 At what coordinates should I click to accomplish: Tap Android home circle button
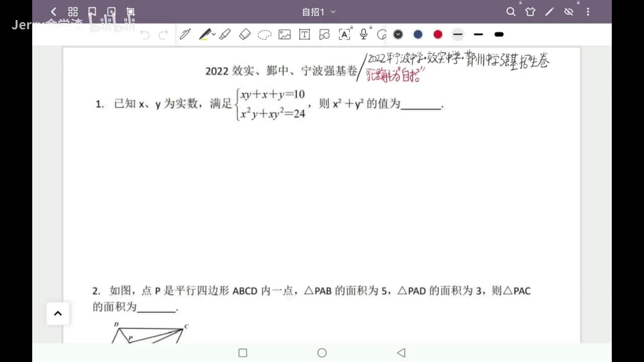click(322, 353)
